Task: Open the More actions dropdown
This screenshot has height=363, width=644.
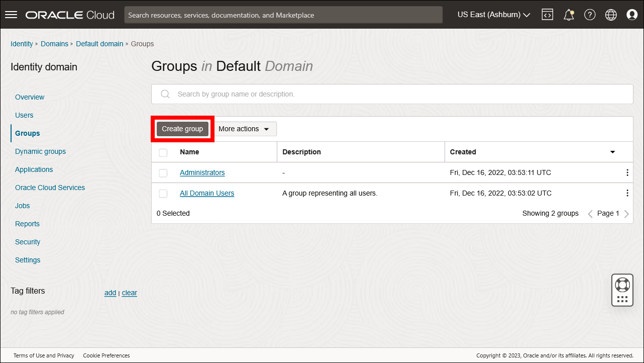Action: tap(245, 129)
